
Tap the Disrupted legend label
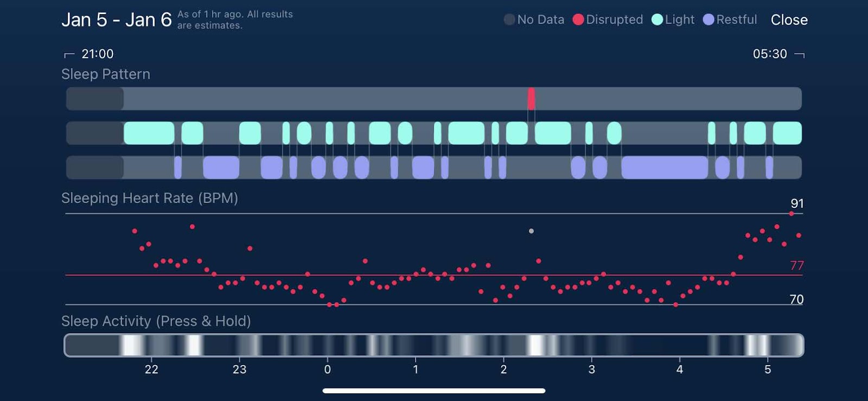click(615, 20)
